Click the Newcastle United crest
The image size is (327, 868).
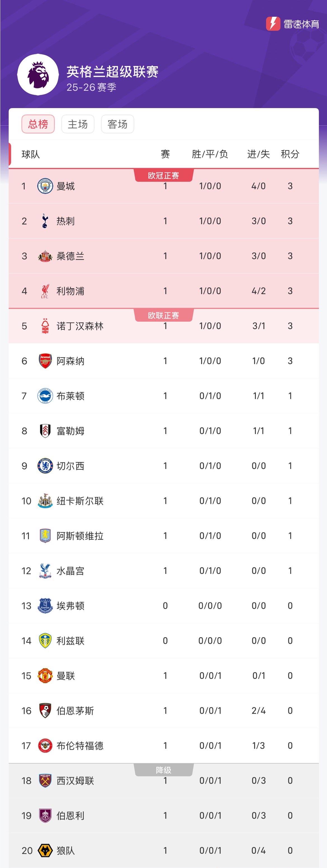(x=45, y=501)
